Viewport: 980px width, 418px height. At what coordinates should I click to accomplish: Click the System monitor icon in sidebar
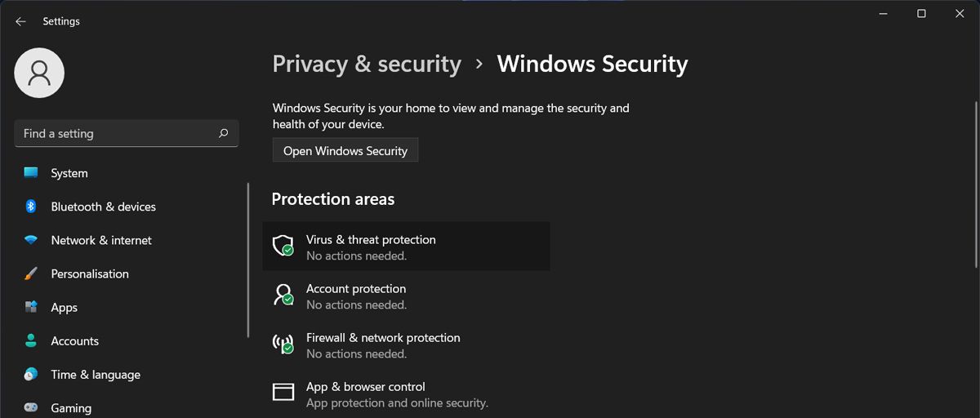pyautogui.click(x=31, y=173)
